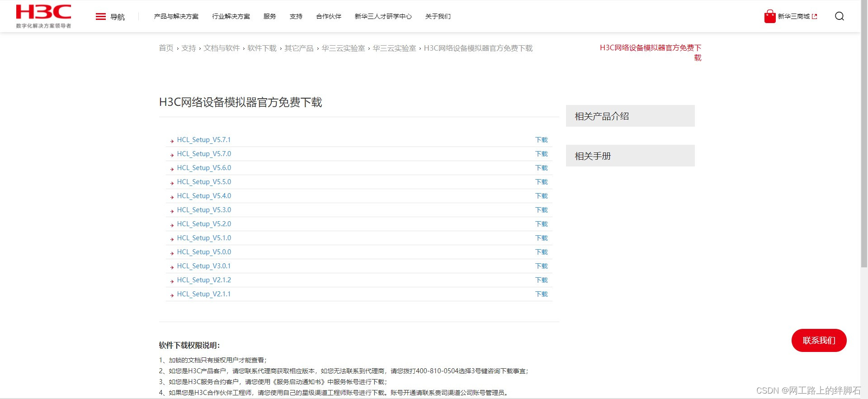Open 行业解决方案 menu
Image resolution: width=868 pixels, height=399 pixels.
231,16
